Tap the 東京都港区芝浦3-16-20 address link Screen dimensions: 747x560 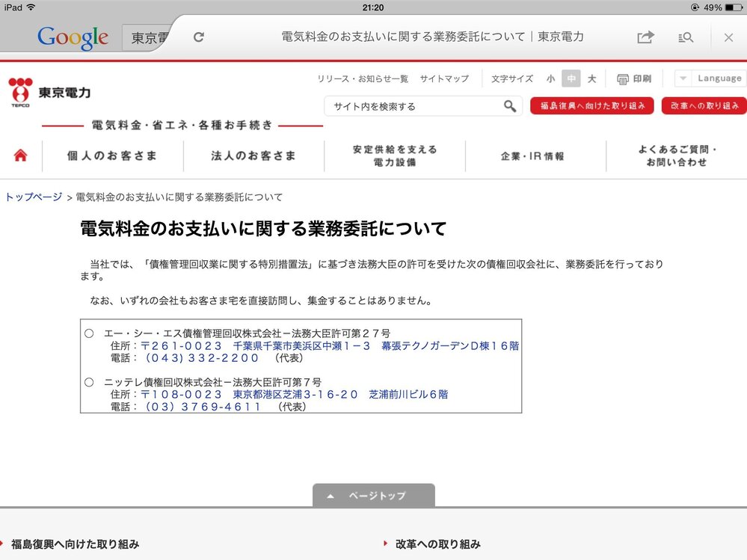coord(295,395)
